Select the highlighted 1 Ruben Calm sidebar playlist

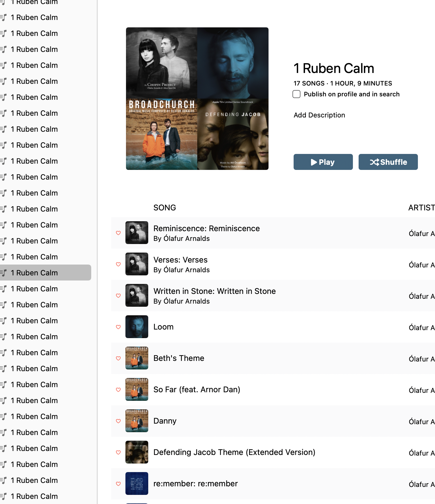pos(46,273)
